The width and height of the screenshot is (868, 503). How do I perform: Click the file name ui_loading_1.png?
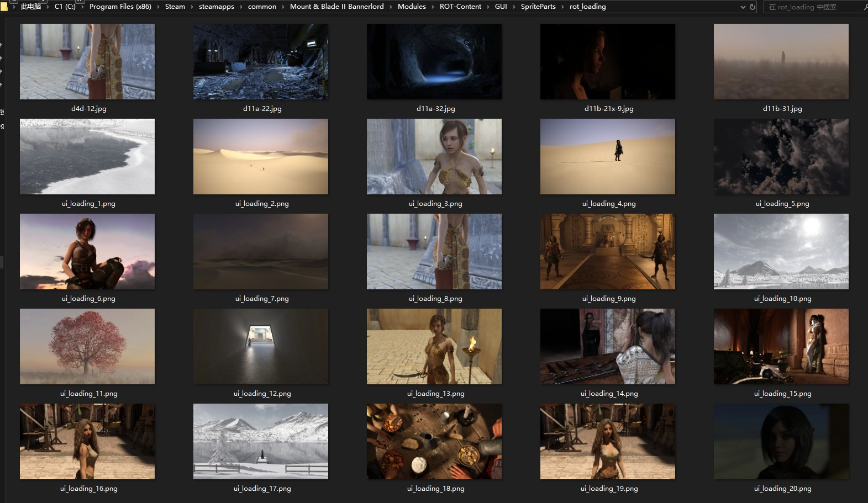88,204
